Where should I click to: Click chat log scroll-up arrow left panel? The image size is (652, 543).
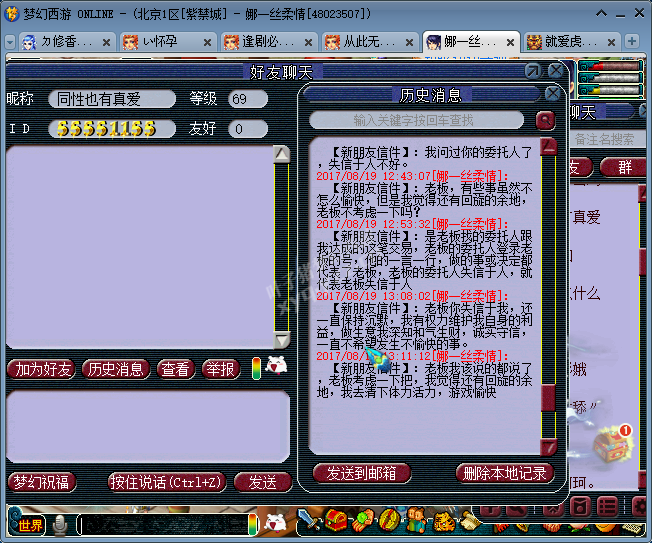(x=282, y=154)
